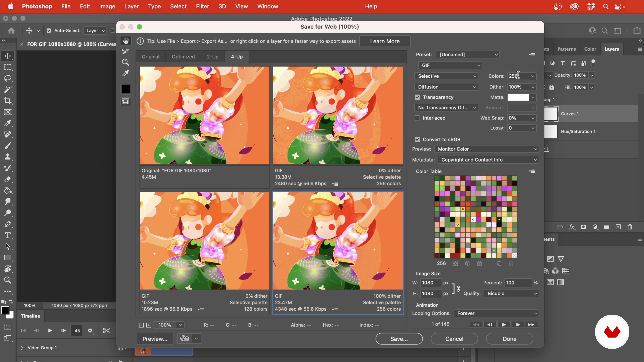
Task: Toggle audio mute button in Timeline
Action: pos(77,330)
